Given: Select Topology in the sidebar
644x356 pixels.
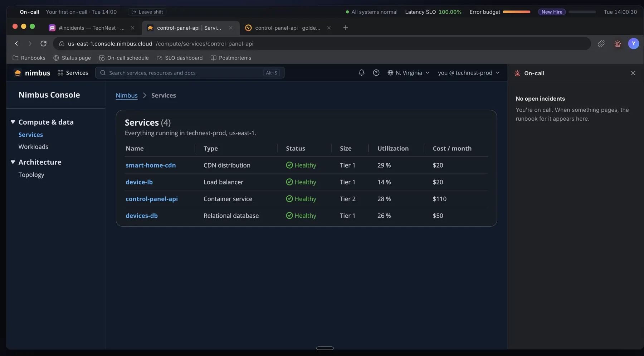Looking at the screenshot, I should 31,175.
